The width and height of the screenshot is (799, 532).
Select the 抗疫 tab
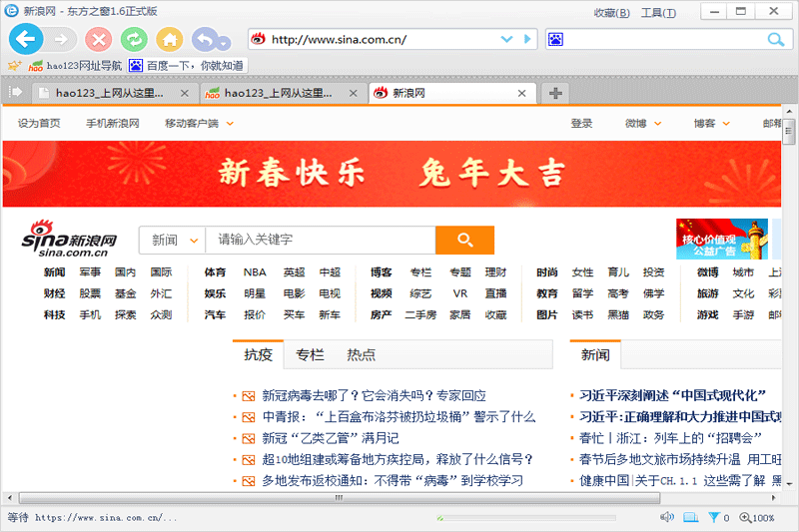coord(258,355)
